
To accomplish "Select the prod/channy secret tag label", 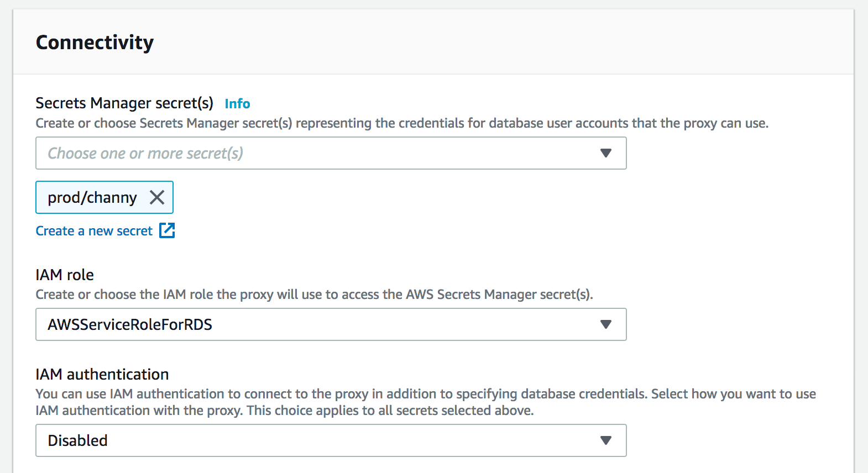I will coord(92,197).
